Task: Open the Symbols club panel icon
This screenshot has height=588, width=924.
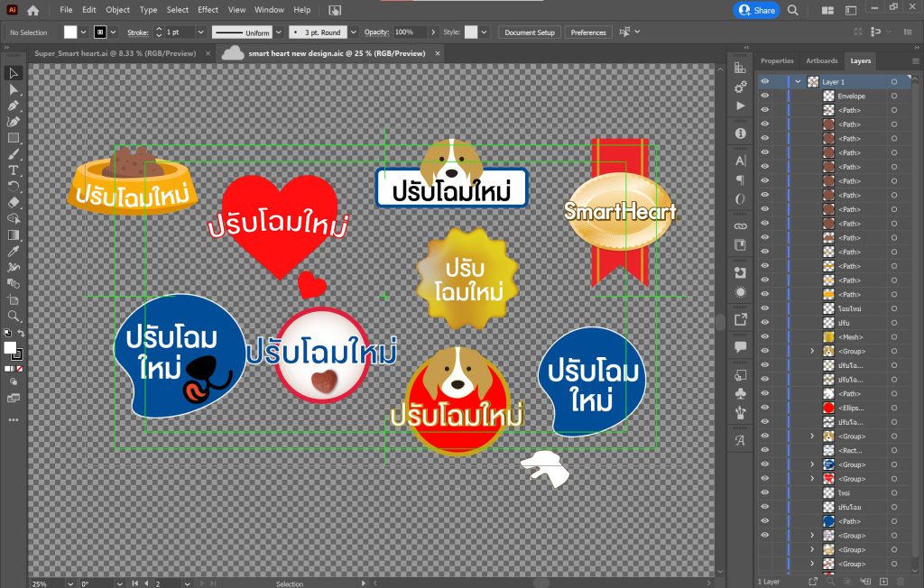Action: coord(740,393)
